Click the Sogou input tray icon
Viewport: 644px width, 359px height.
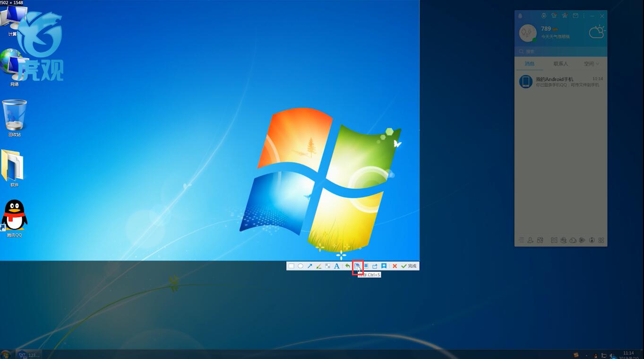tap(576, 355)
